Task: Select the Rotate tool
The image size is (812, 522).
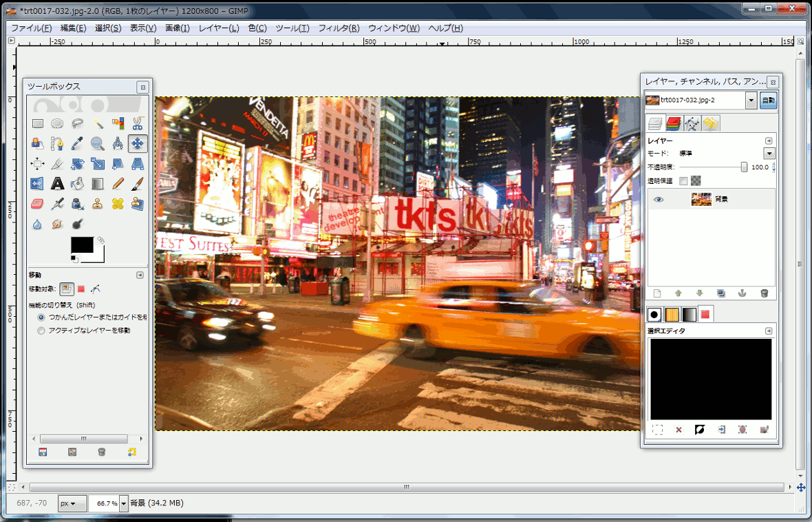Action: click(x=78, y=164)
